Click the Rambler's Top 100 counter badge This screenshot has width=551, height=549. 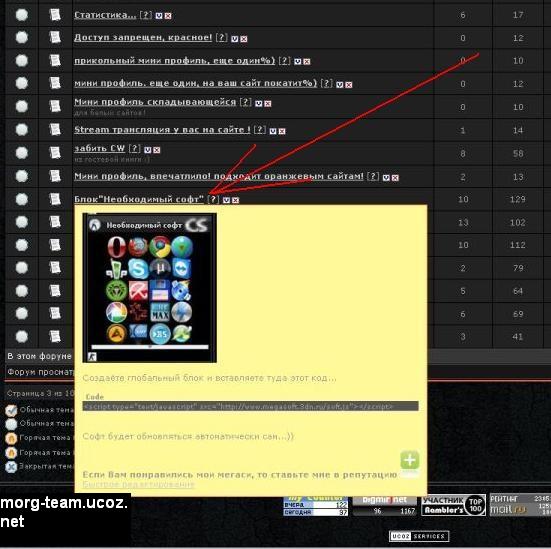coord(453,505)
